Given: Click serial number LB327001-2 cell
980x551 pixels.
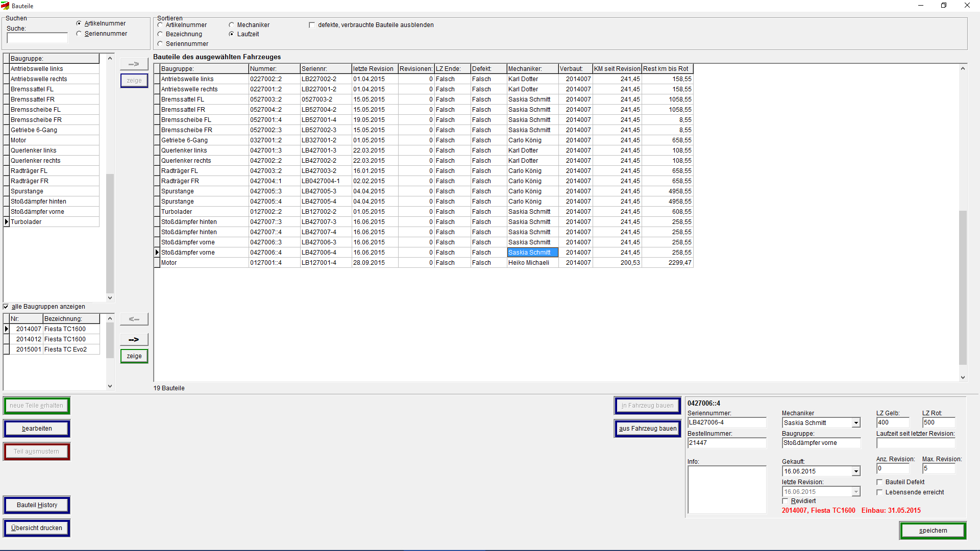Looking at the screenshot, I should [326, 140].
